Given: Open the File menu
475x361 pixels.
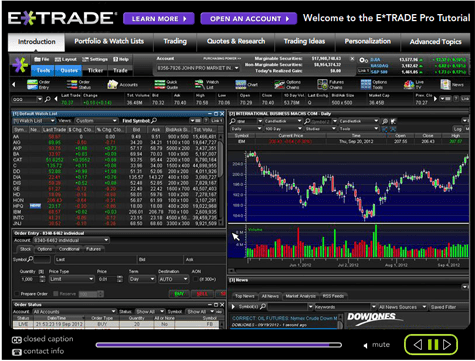Looking at the screenshot, I should coord(42,59).
